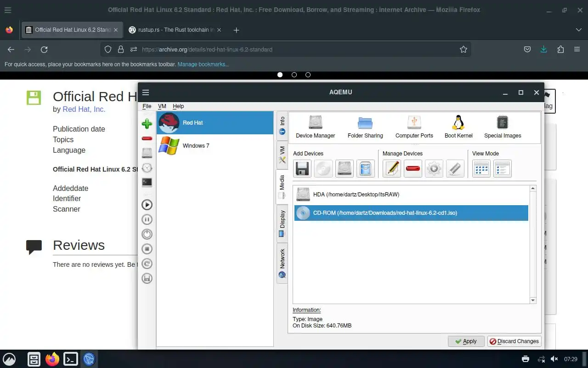Select the Windows 7 virtual machine
The width and height of the screenshot is (588, 368).
[x=215, y=146]
